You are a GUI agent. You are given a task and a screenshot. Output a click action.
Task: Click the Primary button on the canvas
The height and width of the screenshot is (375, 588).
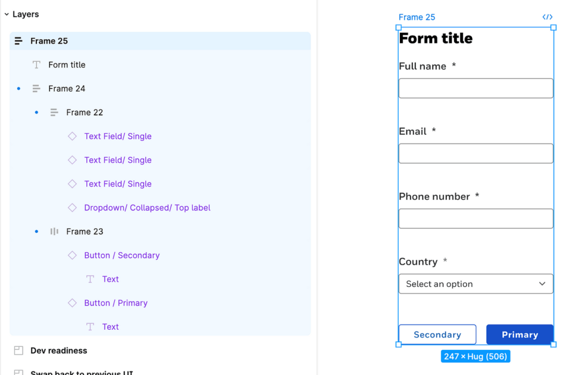[x=520, y=334]
